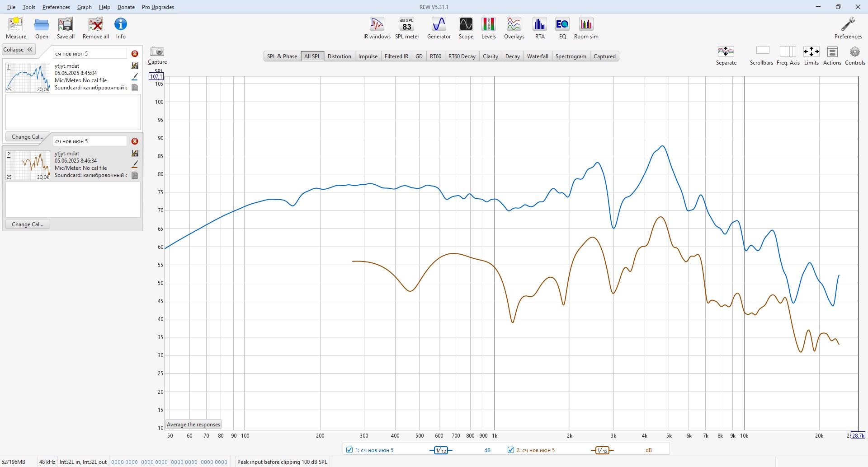Open the Room sim tool

pos(586,28)
